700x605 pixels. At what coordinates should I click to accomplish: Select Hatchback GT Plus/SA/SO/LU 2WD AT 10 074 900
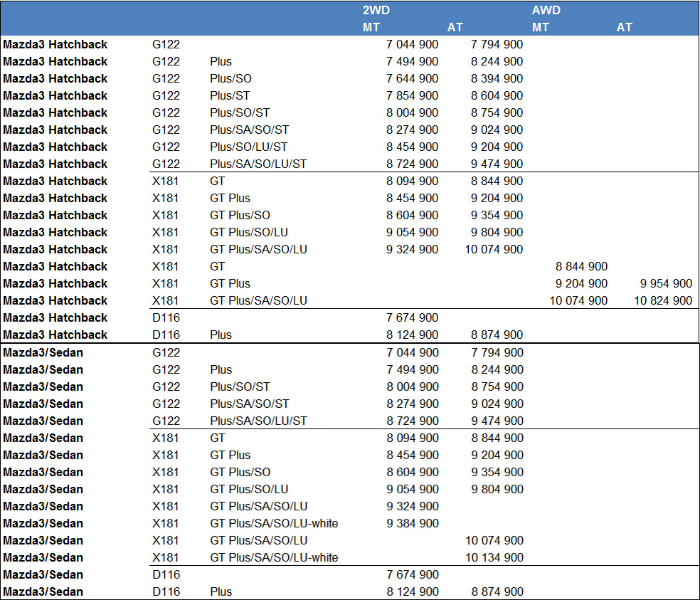pos(494,249)
